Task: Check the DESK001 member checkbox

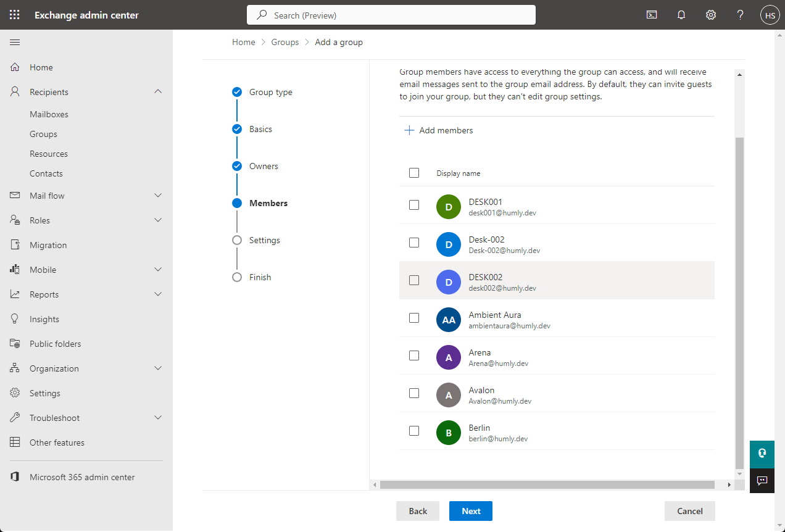Action: 414,205
